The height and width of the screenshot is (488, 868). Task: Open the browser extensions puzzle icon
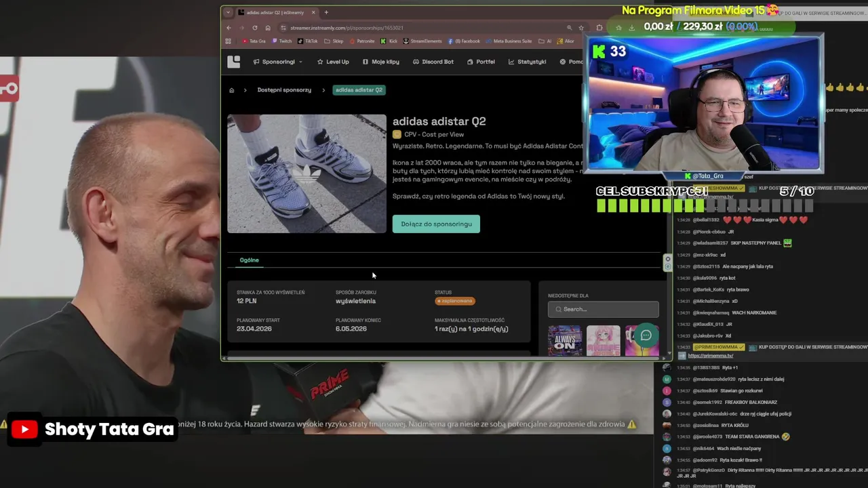click(599, 28)
